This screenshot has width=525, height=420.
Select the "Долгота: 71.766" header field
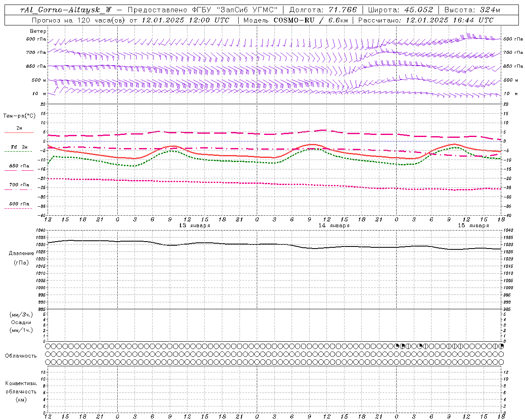(323, 10)
